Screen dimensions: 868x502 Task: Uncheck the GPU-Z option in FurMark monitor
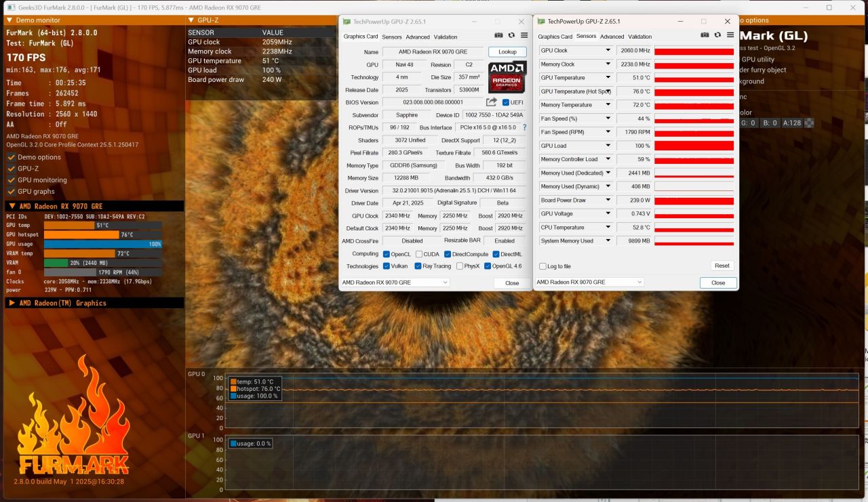click(x=11, y=169)
